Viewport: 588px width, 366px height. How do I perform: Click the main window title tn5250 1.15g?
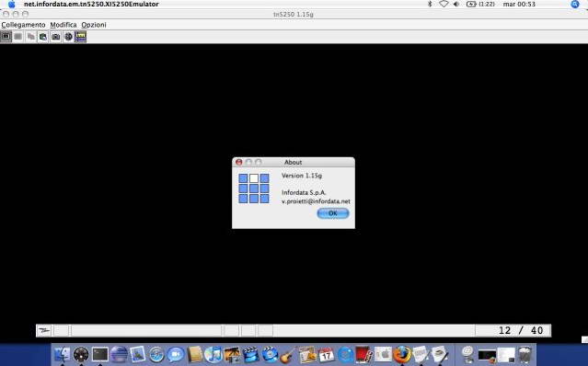tap(294, 14)
